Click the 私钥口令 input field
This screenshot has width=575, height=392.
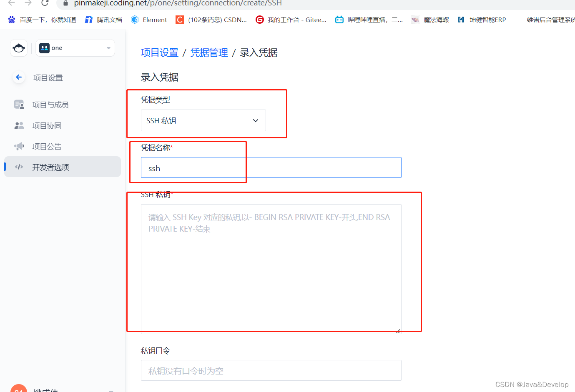tap(271, 370)
